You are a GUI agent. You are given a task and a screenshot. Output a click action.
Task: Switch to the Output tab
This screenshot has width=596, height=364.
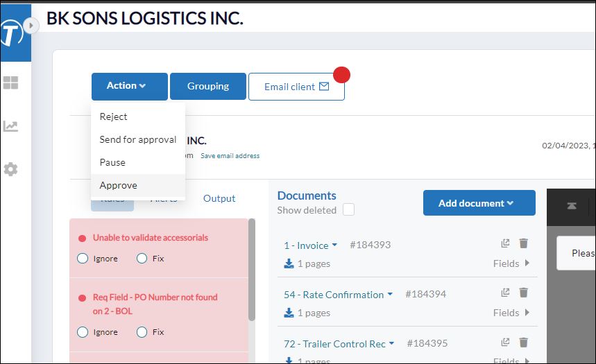(219, 198)
